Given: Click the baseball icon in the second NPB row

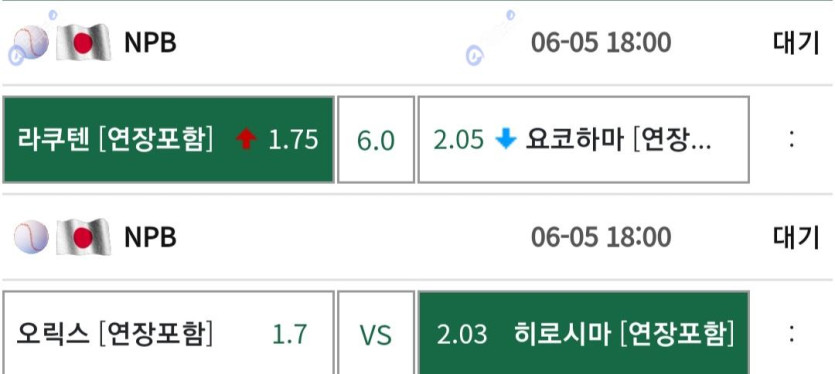Looking at the screenshot, I should point(31,237).
